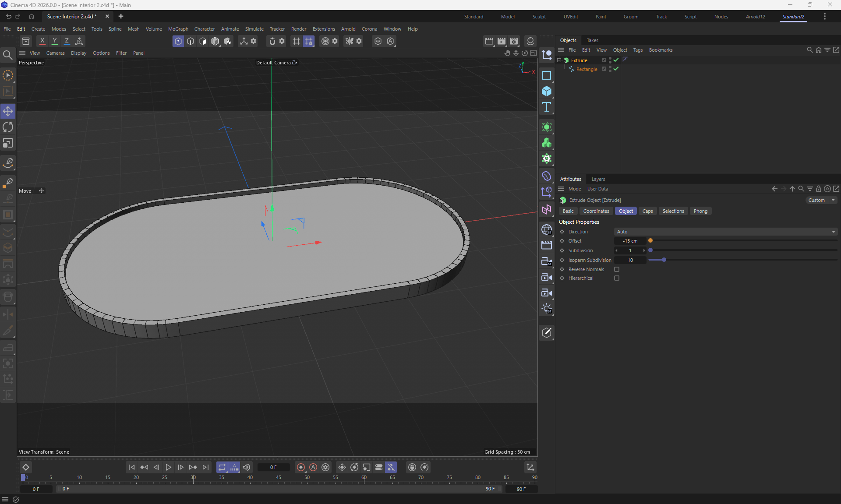
Task: Select the Scale tool
Action: (x=8, y=143)
